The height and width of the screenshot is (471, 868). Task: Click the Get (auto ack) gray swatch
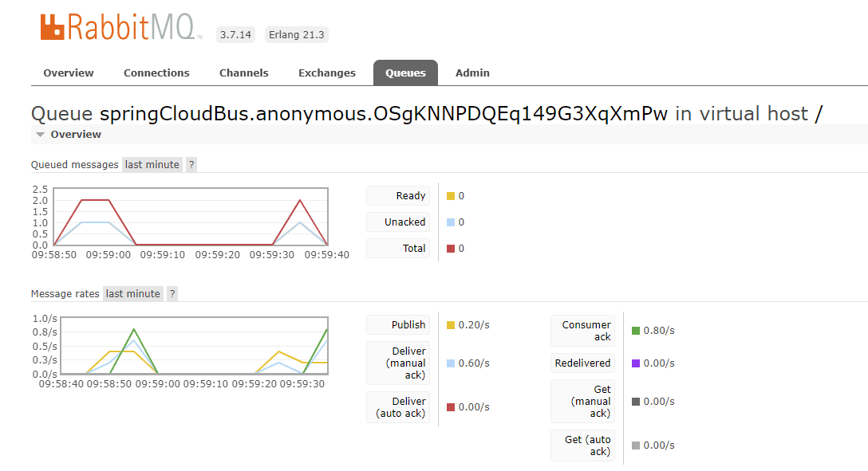coord(636,445)
